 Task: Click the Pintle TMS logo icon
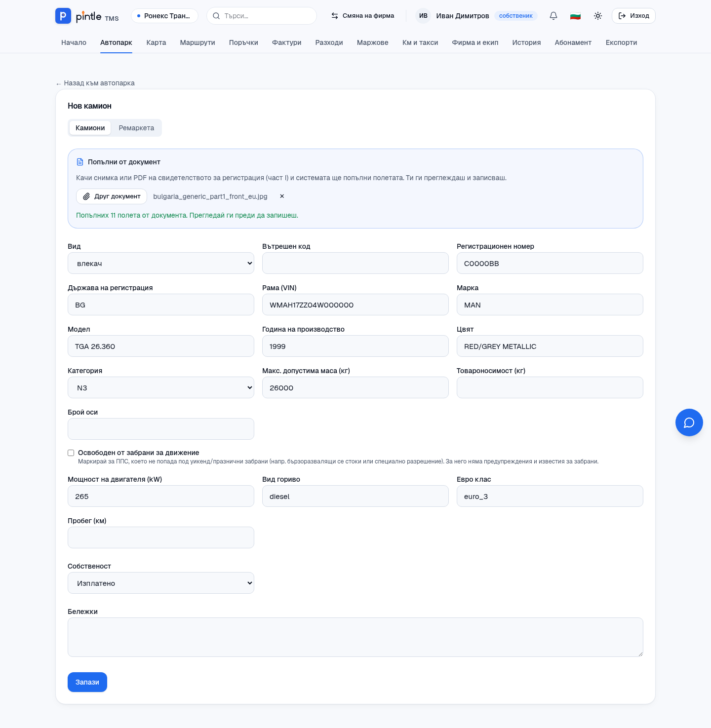tap(63, 16)
